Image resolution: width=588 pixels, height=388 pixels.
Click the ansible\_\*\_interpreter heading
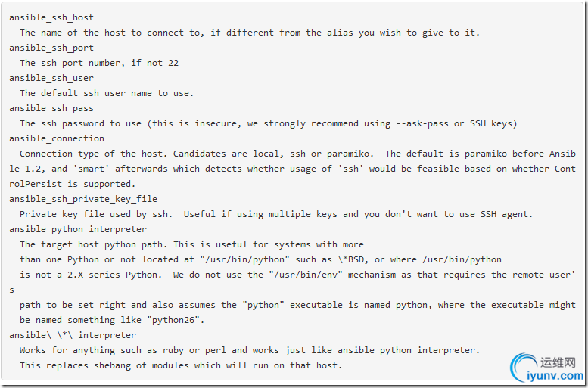tap(73, 335)
